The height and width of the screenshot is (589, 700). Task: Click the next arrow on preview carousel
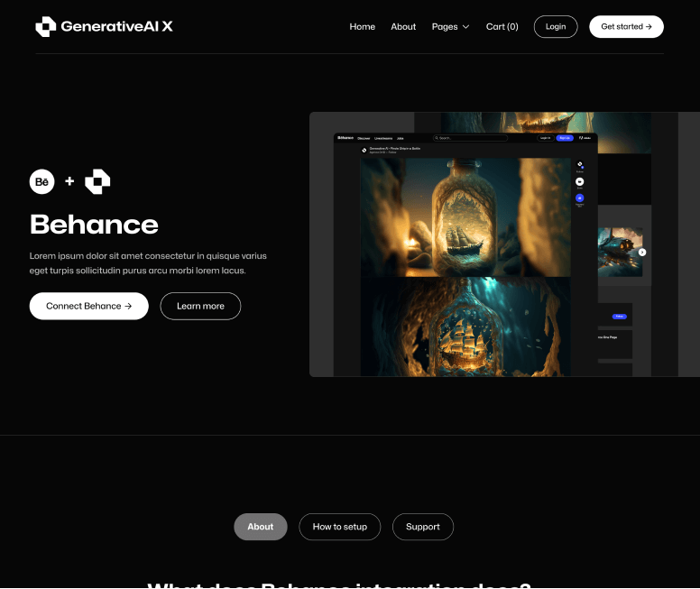642,253
